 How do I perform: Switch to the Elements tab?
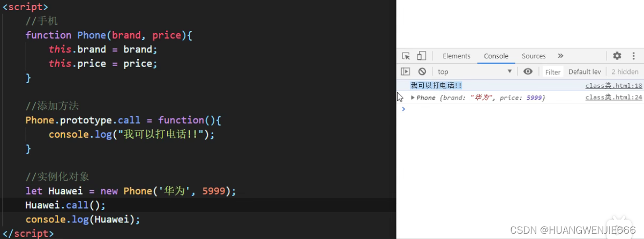456,56
